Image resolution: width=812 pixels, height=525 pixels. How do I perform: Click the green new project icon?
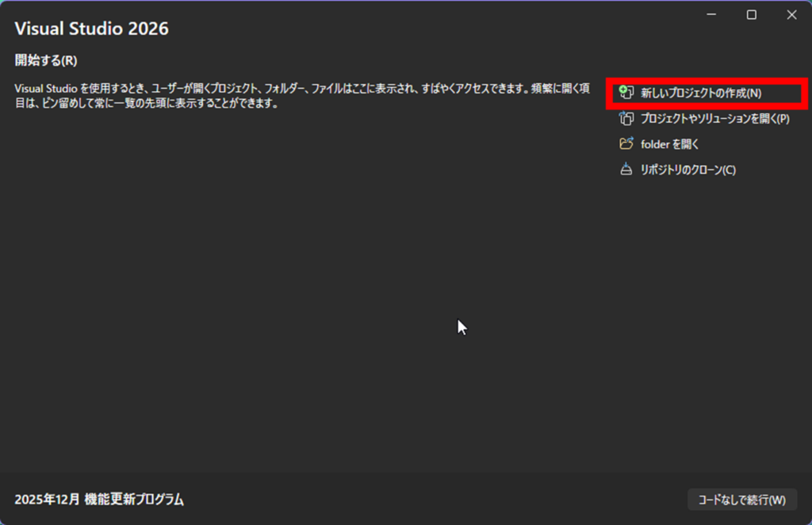[x=626, y=93]
